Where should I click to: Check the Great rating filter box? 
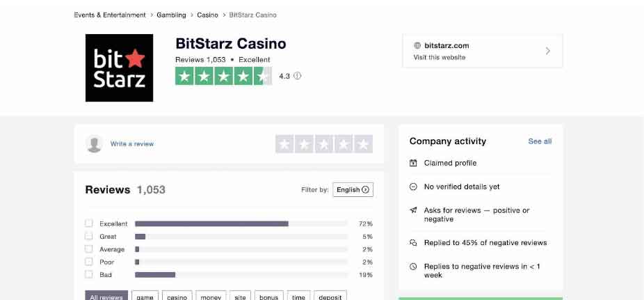pyautogui.click(x=89, y=237)
